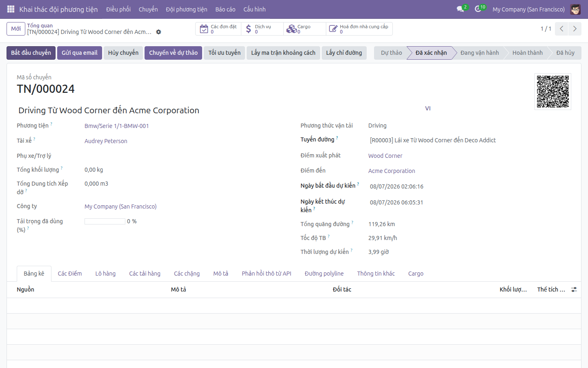Switch to the Đường polyline tab
The image size is (588, 368).
[x=324, y=274]
